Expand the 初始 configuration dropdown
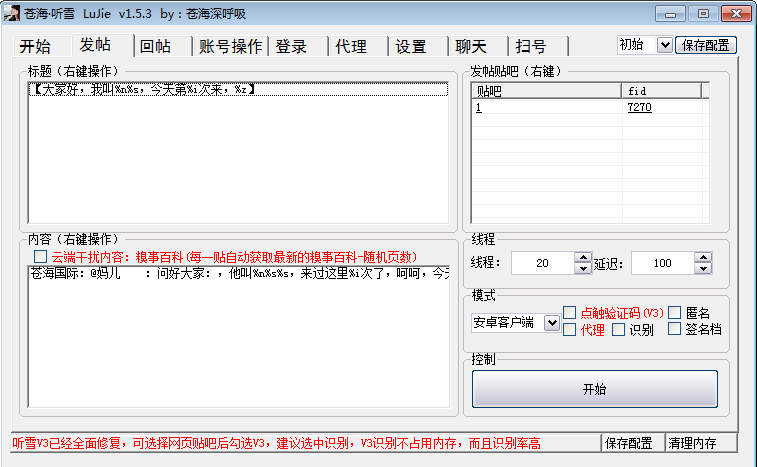757x467 pixels. [665, 45]
